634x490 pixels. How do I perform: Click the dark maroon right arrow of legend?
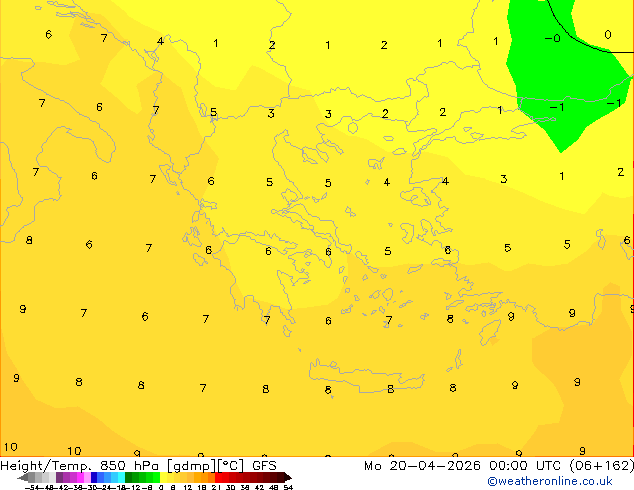coord(288,478)
